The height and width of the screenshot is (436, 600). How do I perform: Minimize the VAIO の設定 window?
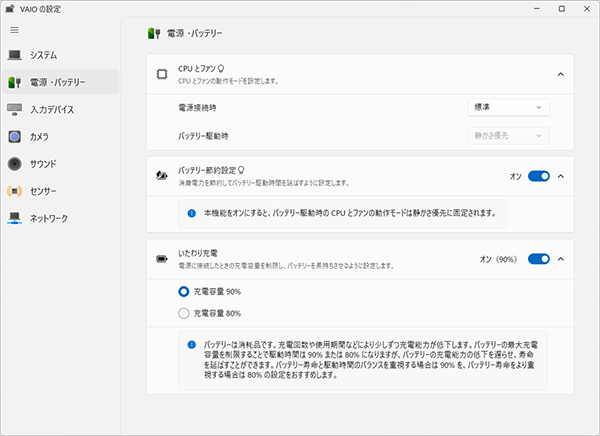(509, 9)
